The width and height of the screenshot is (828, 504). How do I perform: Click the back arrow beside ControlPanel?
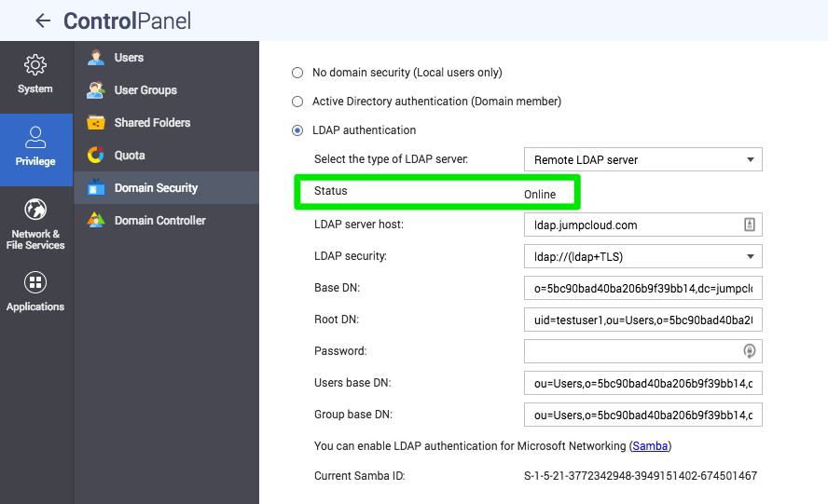[x=42, y=20]
